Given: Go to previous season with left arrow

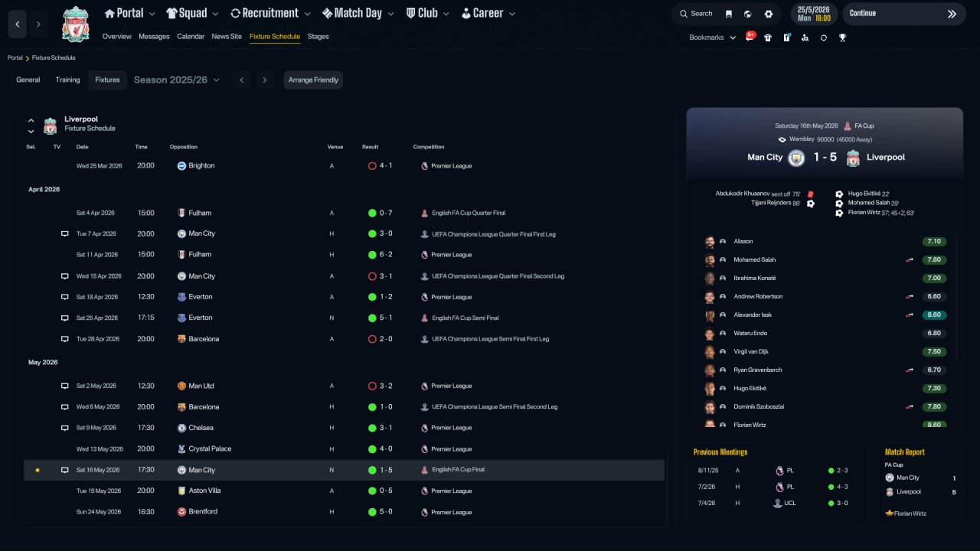Looking at the screenshot, I should (x=241, y=80).
